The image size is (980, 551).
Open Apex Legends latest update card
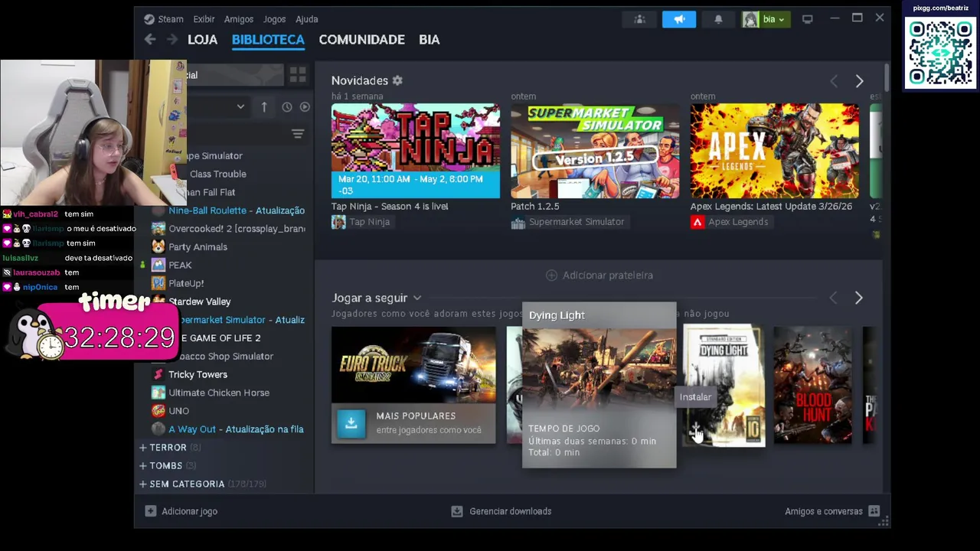pos(774,152)
